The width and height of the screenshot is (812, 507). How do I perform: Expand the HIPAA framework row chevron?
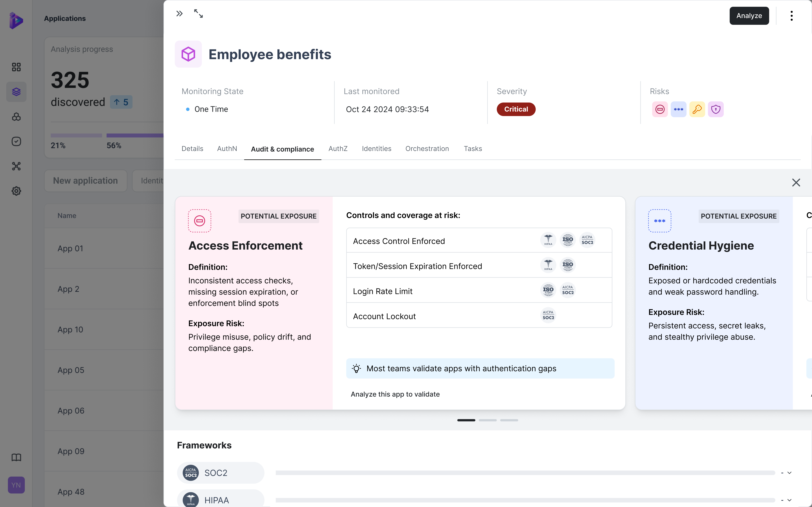point(789,500)
